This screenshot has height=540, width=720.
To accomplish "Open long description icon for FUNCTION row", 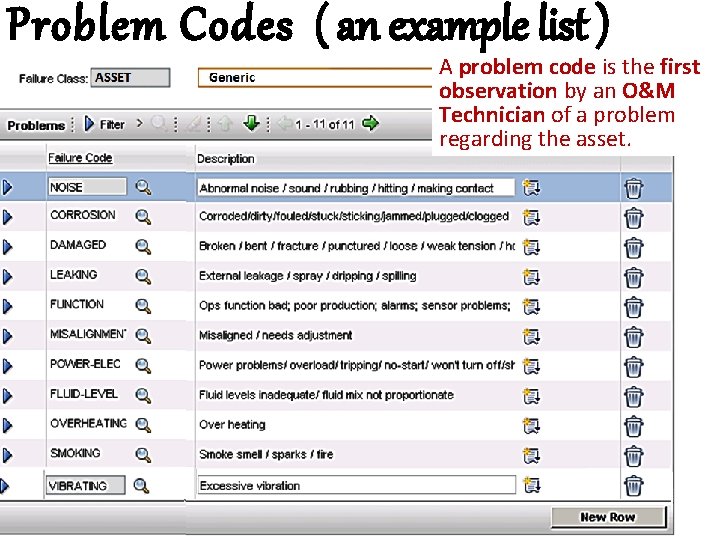I will 531,307.
